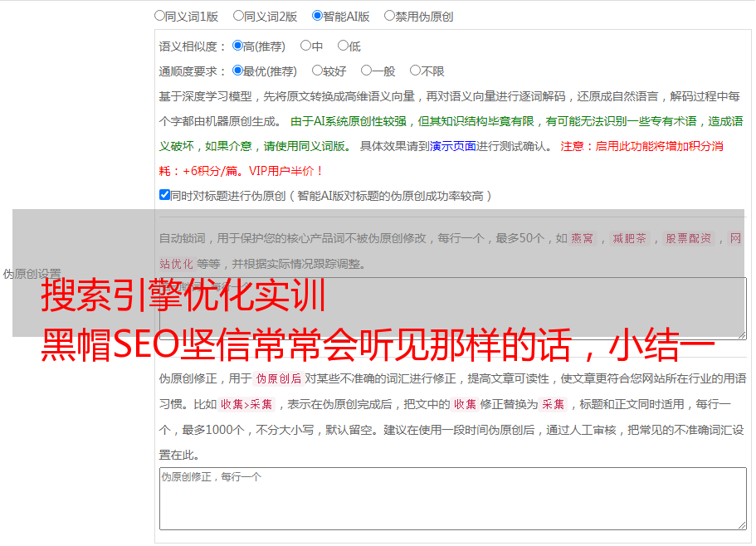756x546 pixels.
Task: Set 通顺度要求 to 一般
Action: 367,71
